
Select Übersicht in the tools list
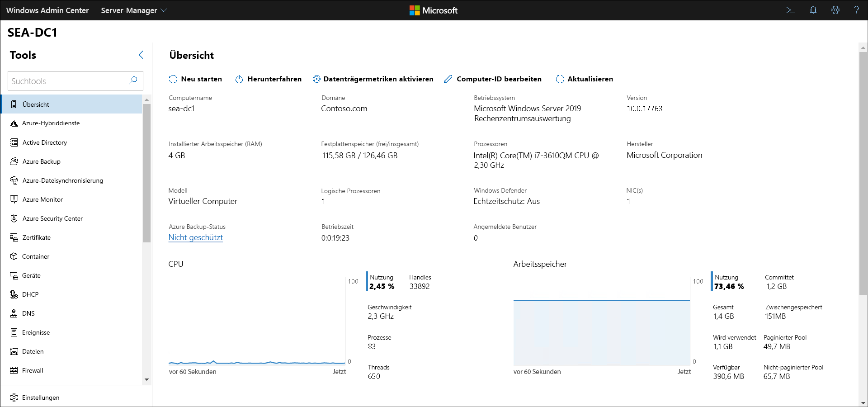[x=71, y=104]
